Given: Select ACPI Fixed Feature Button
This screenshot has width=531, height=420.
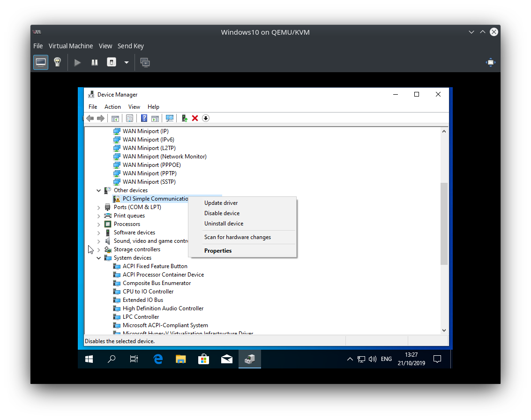Looking at the screenshot, I should [155, 266].
